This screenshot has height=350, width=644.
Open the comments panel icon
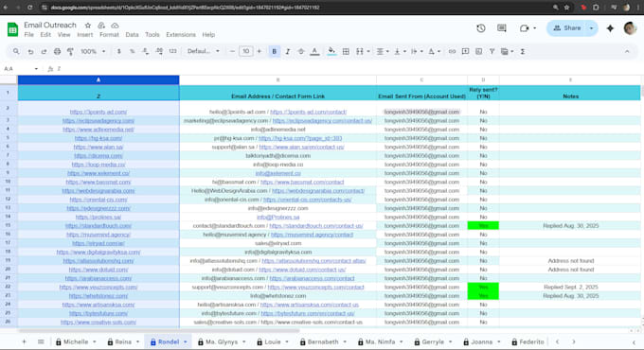coord(502,27)
